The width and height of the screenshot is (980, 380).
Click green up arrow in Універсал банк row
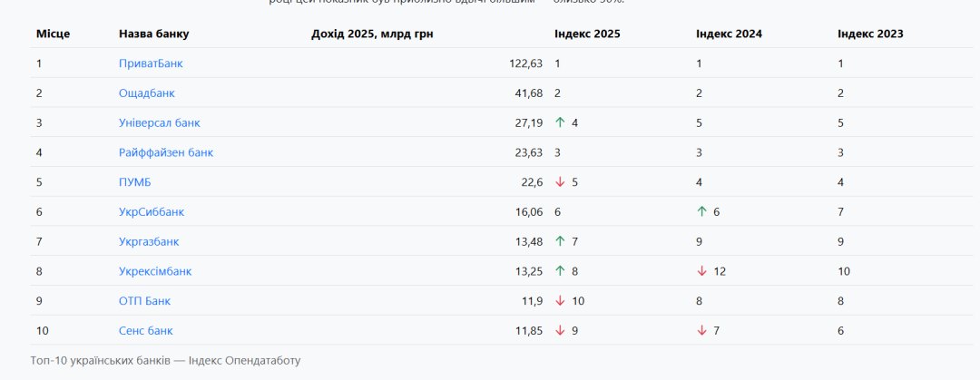(560, 122)
